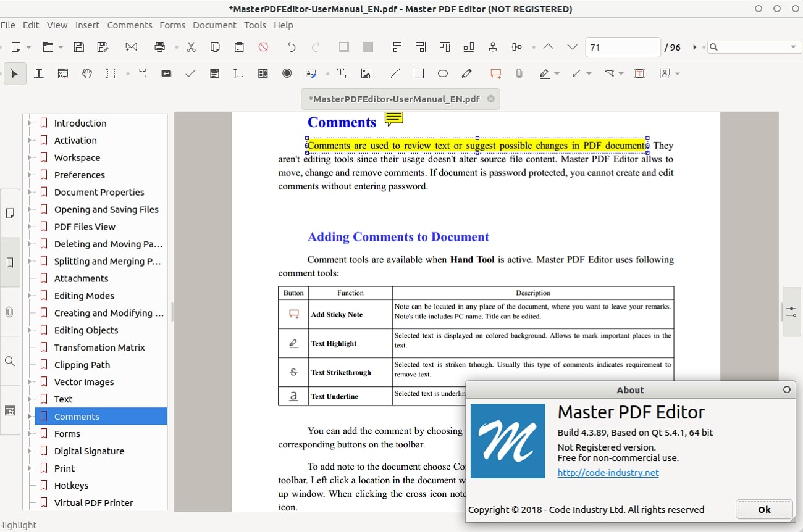Choose the Select Text tool
Screen dimensions: 803x532
tap(111, 73)
